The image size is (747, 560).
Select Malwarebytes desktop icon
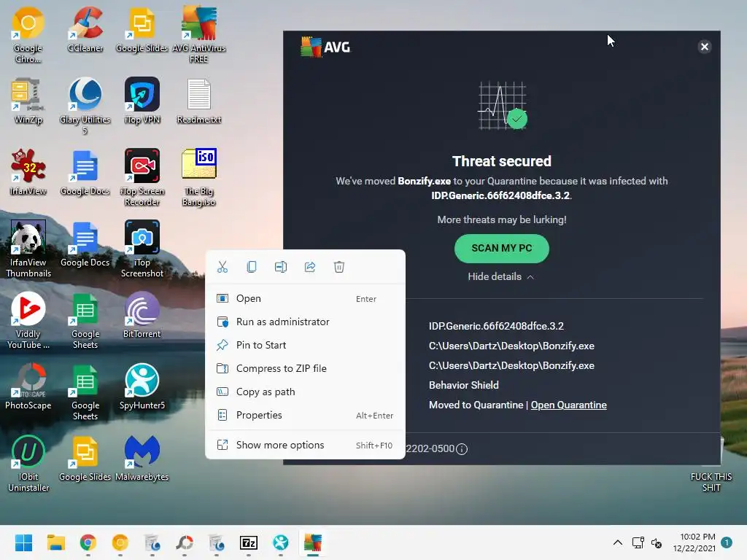click(142, 458)
